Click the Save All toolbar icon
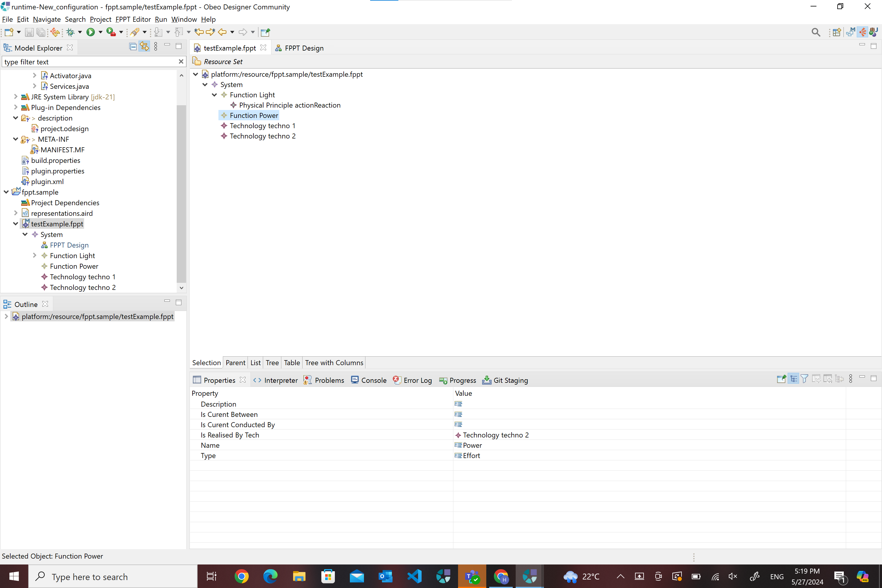Screen dimensions: 882x588 click(41, 32)
